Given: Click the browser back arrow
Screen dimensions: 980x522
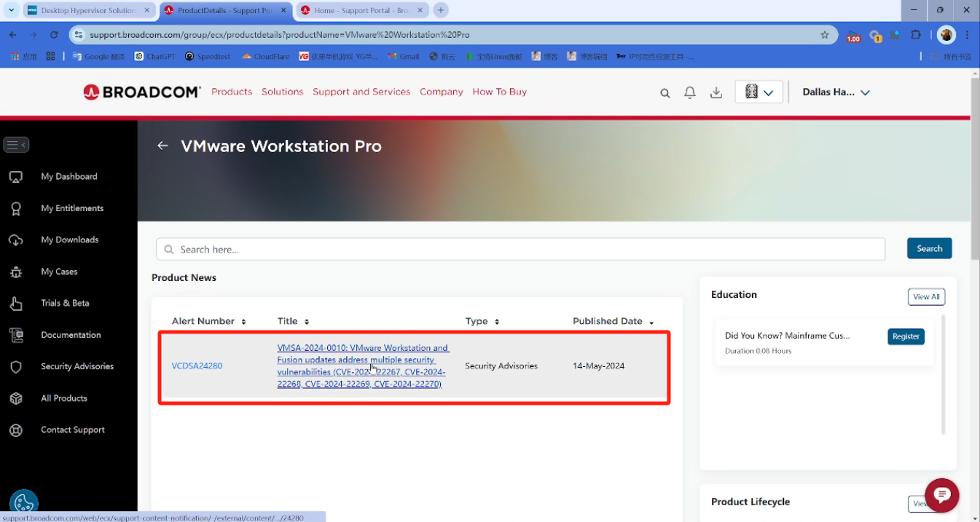Looking at the screenshot, I should point(12,34).
